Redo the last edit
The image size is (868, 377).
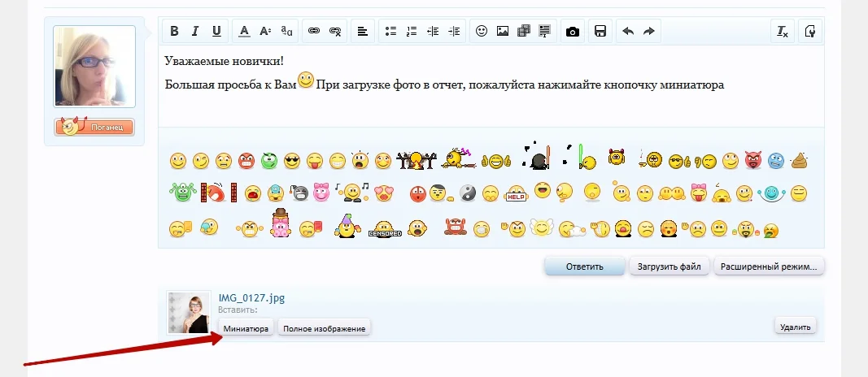point(649,31)
